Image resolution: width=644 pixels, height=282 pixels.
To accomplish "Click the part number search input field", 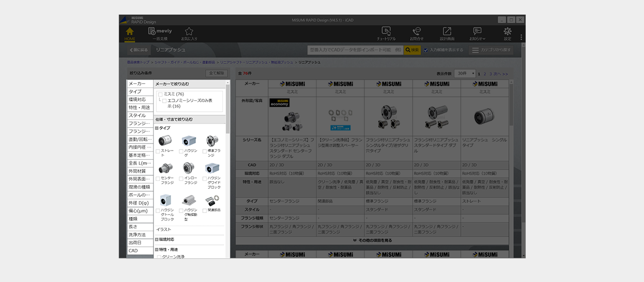I will click(355, 50).
